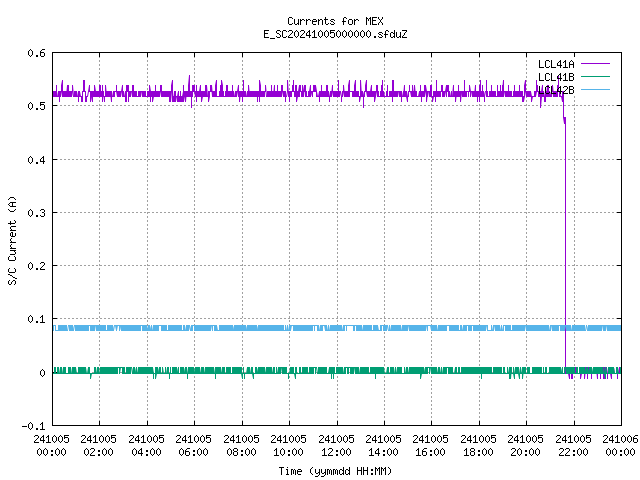This screenshot has width=640, height=480.
Task: Click the 241005 10:00 x-axis tick label
Action: [288, 446]
